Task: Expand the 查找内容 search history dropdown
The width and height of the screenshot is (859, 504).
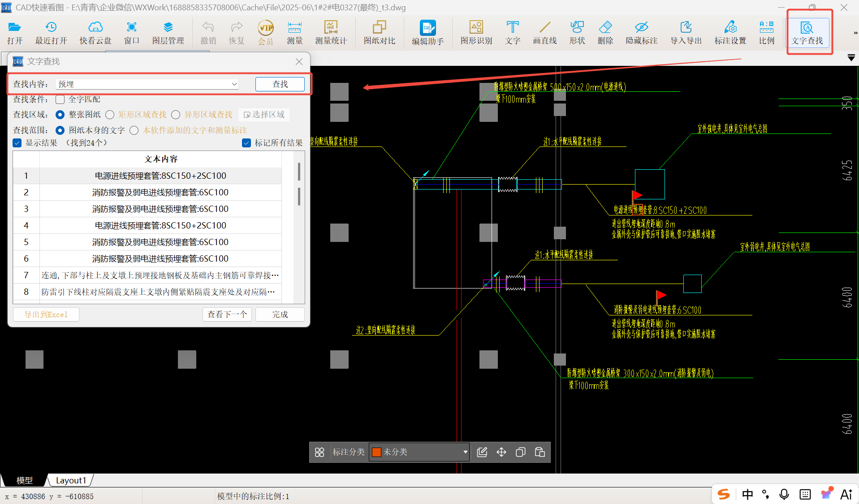Action: [234, 84]
